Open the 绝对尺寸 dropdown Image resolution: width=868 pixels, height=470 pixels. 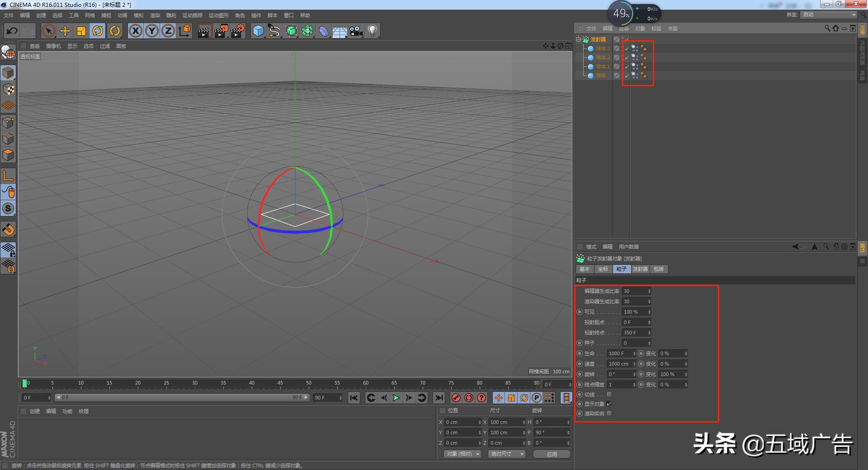point(506,454)
